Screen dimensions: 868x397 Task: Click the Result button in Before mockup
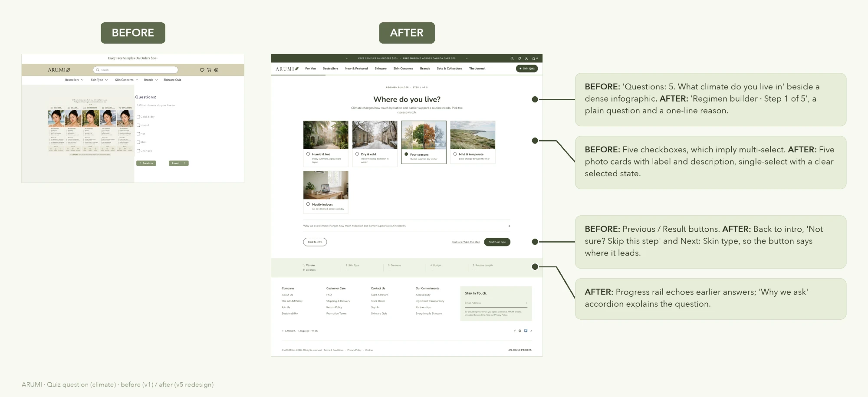(x=178, y=163)
